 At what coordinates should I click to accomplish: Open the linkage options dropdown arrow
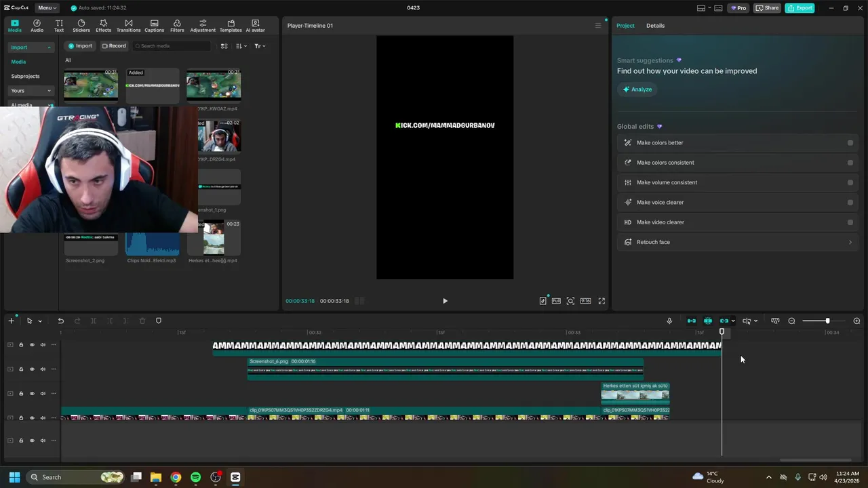pyautogui.click(x=733, y=321)
